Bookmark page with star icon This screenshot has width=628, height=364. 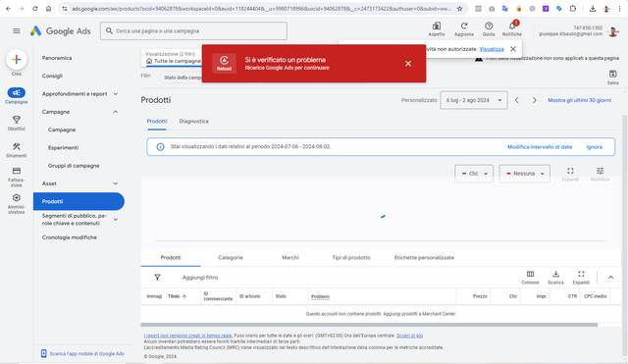click(x=460, y=9)
